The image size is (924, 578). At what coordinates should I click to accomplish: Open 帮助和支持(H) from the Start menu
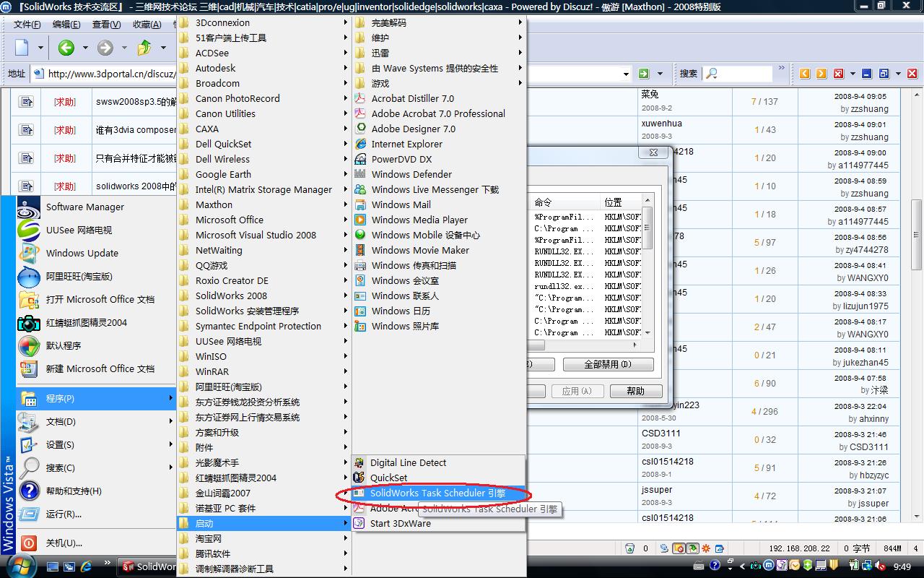[96, 491]
